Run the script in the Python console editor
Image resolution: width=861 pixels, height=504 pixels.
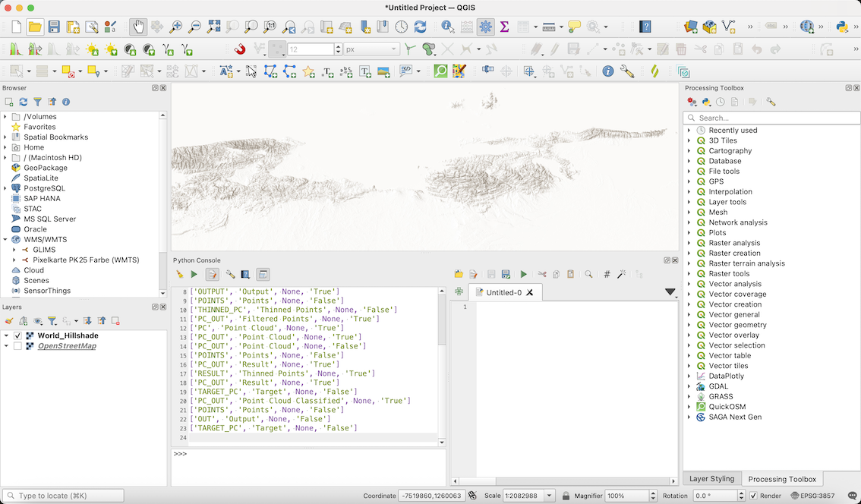pyautogui.click(x=524, y=274)
